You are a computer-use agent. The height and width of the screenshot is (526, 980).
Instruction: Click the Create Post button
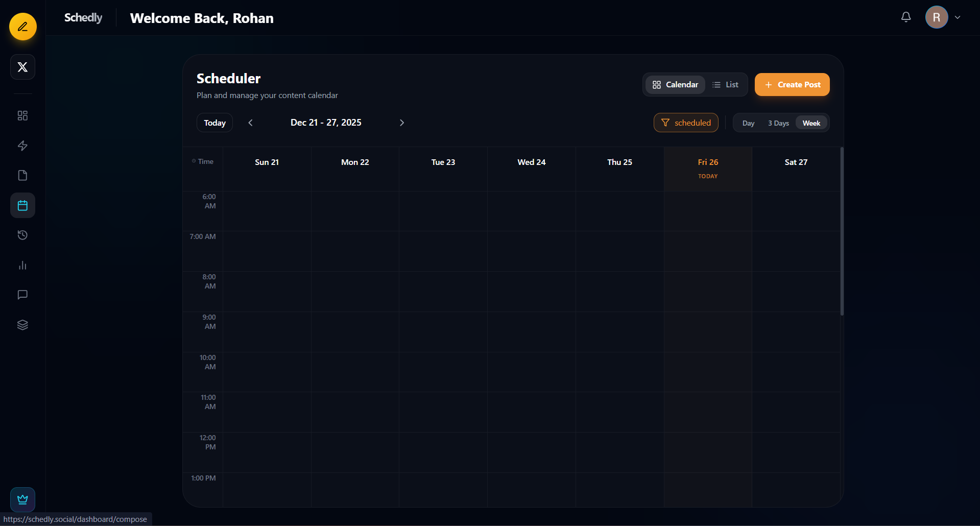[x=792, y=84]
